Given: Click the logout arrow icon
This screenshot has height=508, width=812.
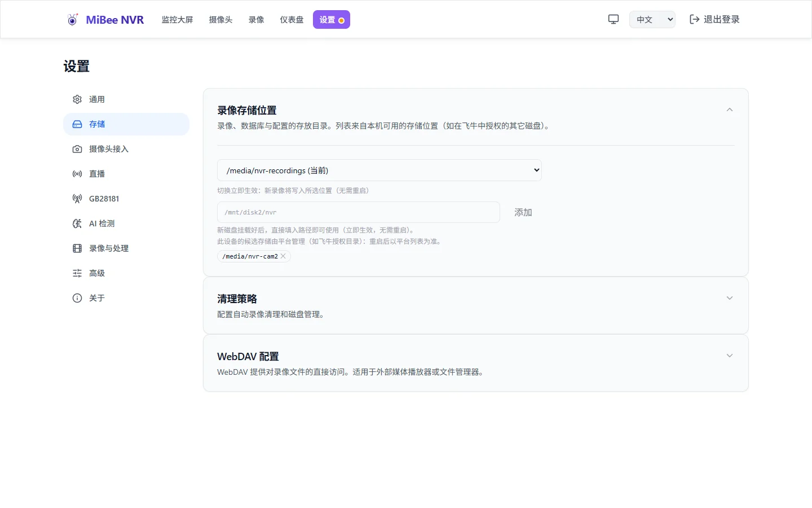Looking at the screenshot, I should 695,19.
